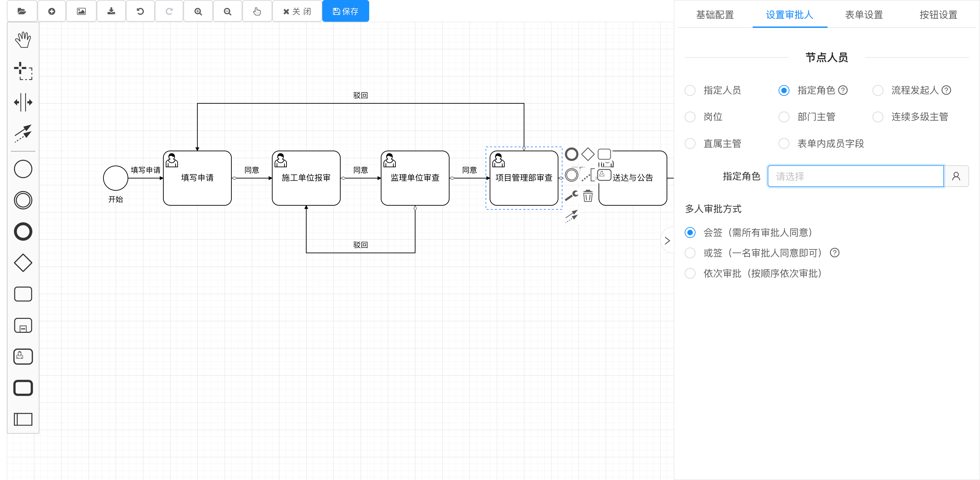
Task: Open the 指定角色 selection field
Action: (x=855, y=176)
